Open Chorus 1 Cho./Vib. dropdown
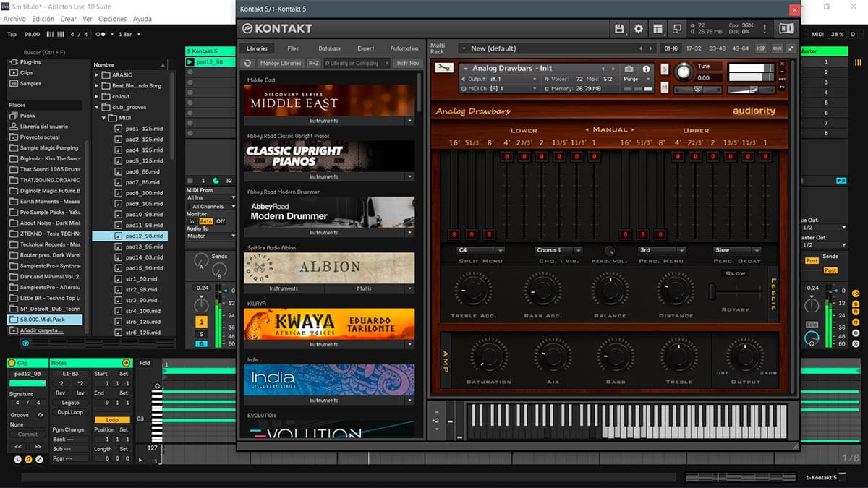This screenshot has width=868, height=488. (x=558, y=250)
